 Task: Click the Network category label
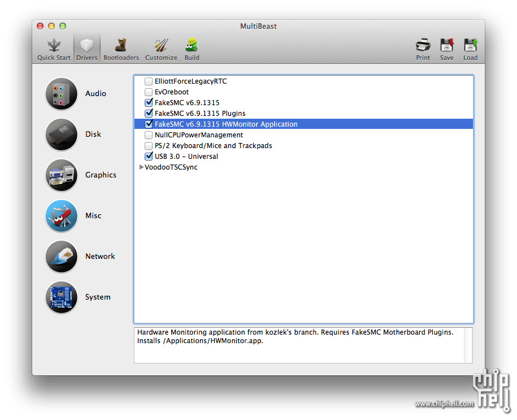pyautogui.click(x=100, y=257)
